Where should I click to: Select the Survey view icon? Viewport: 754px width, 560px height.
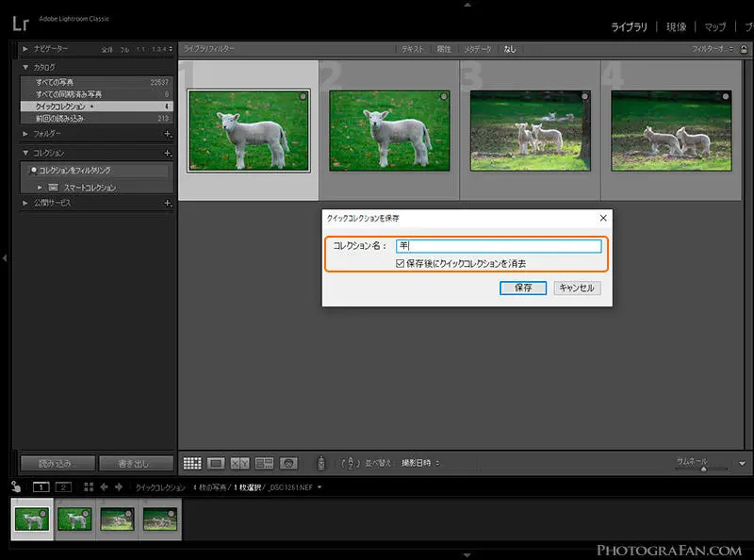coord(262,462)
